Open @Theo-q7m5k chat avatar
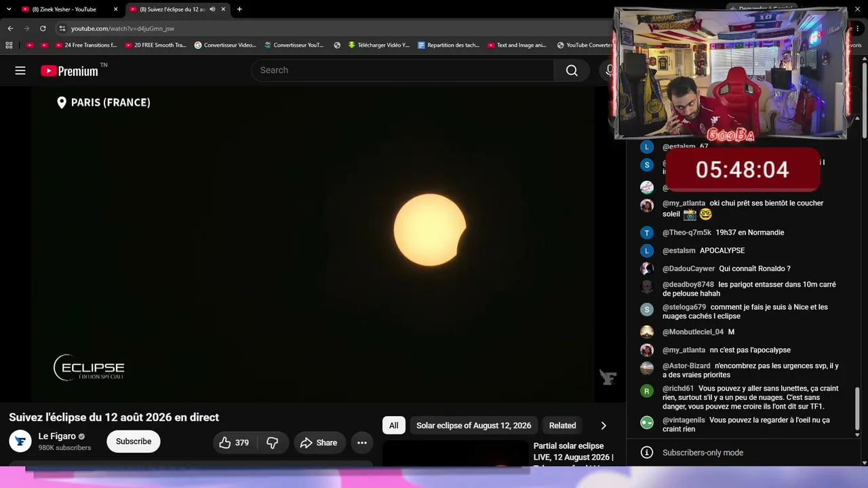Screen dimensions: 868x488 (x=647, y=232)
